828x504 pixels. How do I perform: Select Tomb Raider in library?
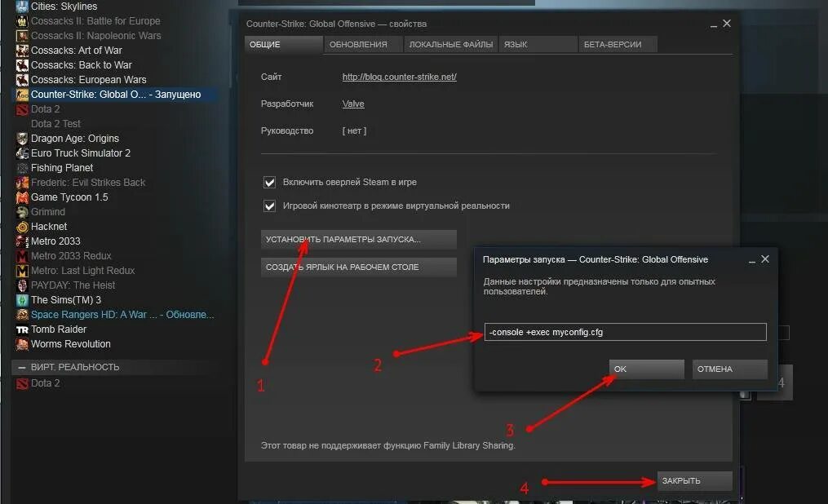[59, 329]
